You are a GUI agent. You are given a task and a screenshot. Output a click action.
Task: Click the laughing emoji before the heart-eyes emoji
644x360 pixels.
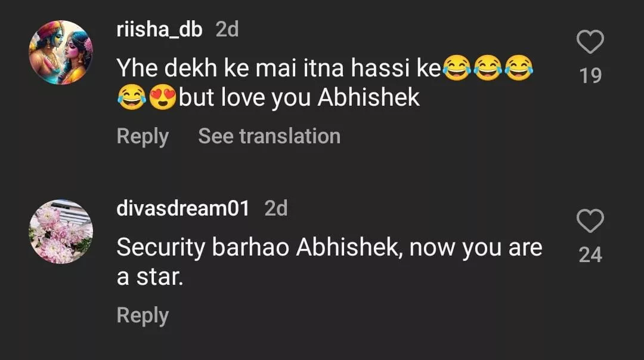point(131,98)
